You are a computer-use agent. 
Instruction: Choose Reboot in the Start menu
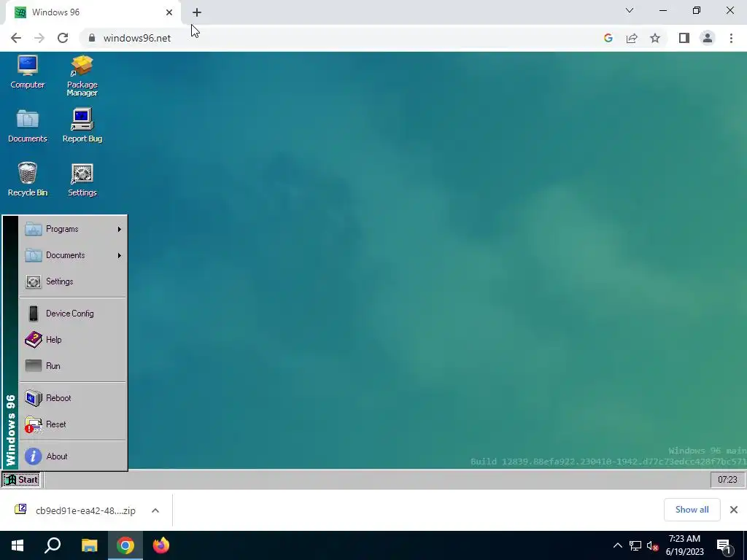tap(73, 398)
